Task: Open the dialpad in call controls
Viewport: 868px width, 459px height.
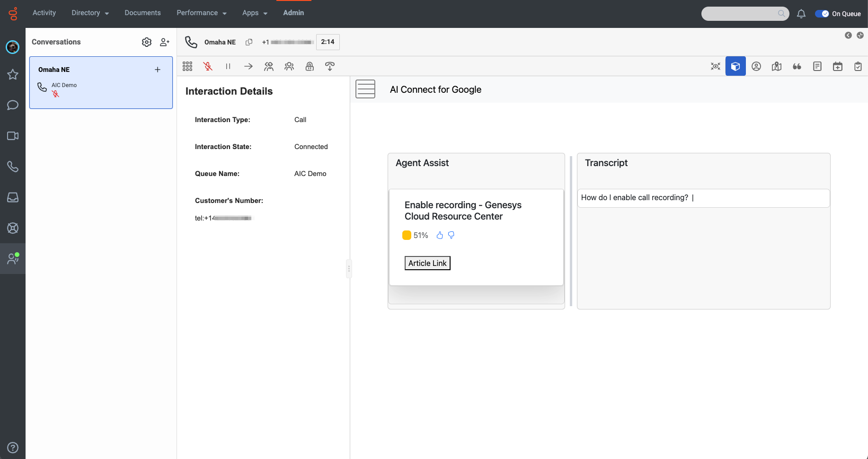Action: coord(187,66)
